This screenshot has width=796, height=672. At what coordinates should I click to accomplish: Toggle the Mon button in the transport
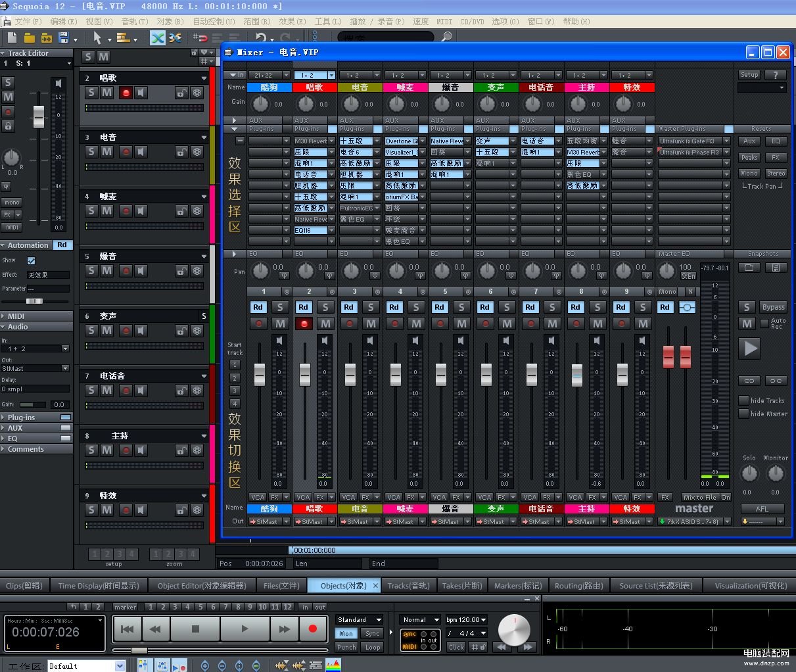pos(346,634)
